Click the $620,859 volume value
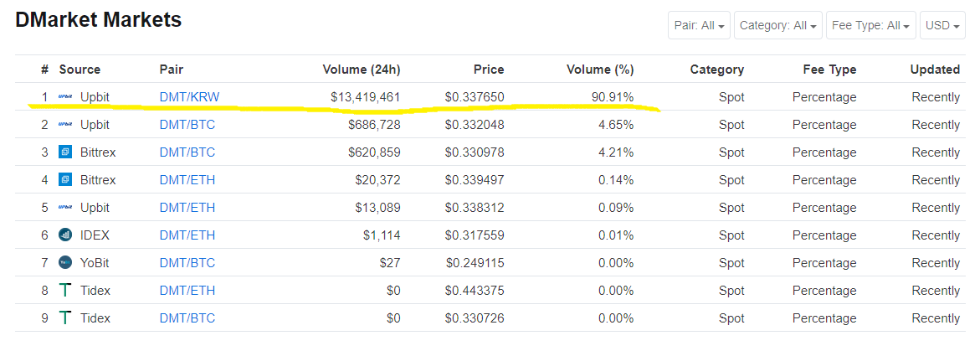The height and width of the screenshot is (351, 980). (374, 152)
